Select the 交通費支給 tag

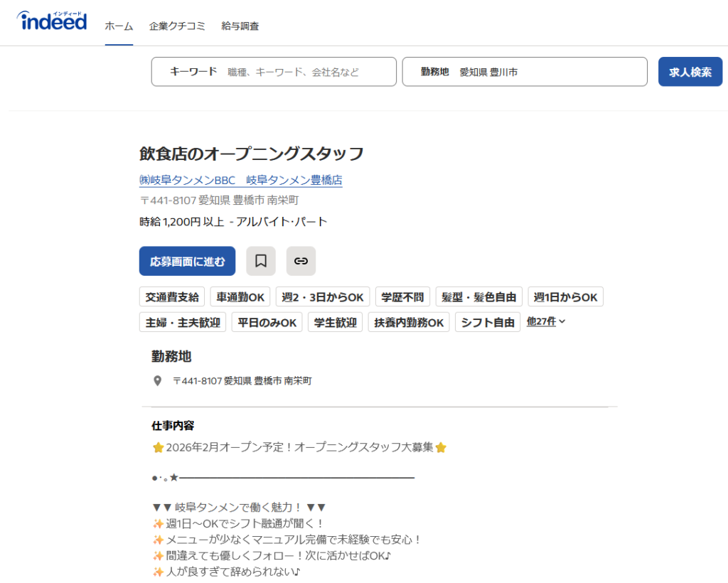click(172, 297)
